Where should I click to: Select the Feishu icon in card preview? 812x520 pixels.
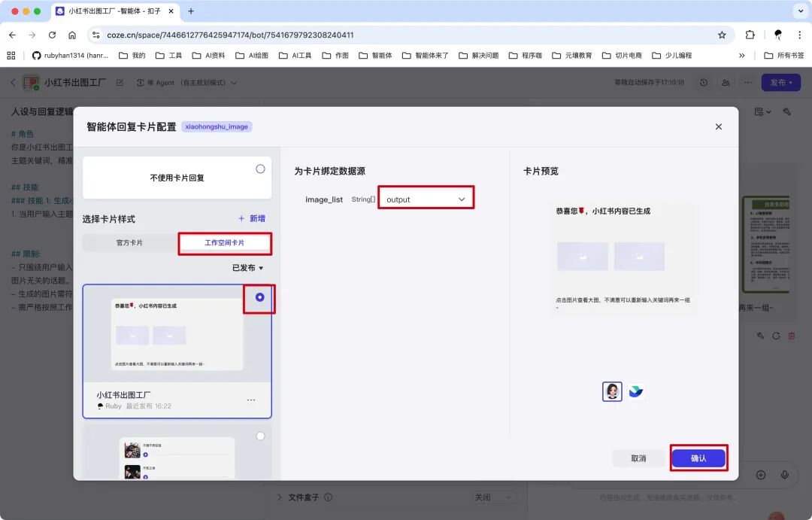[x=637, y=391]
